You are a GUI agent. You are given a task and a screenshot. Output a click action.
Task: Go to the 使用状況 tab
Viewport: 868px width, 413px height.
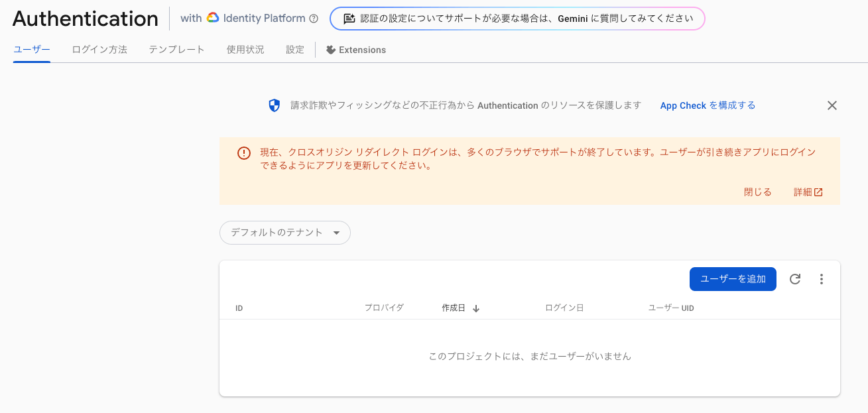click(x=245, y=50)
